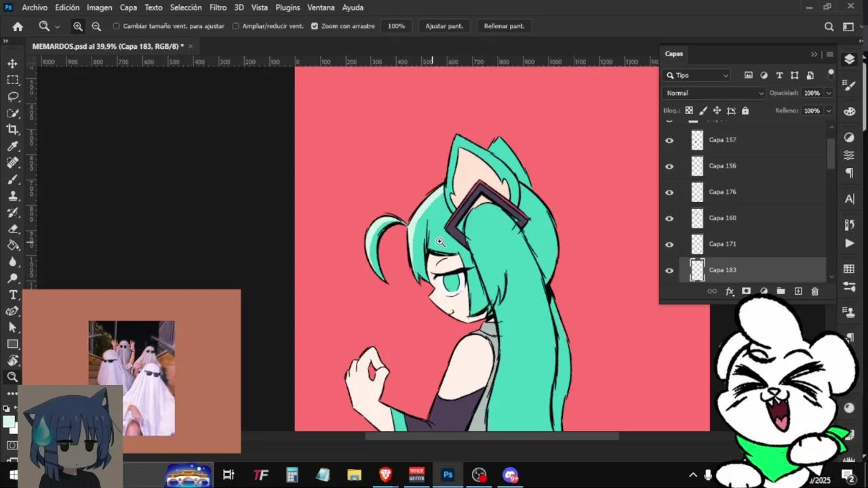This screenshot has height=488, width=868.
Task: Delete the selected layer with trash icon
Action: coord(815,291)
